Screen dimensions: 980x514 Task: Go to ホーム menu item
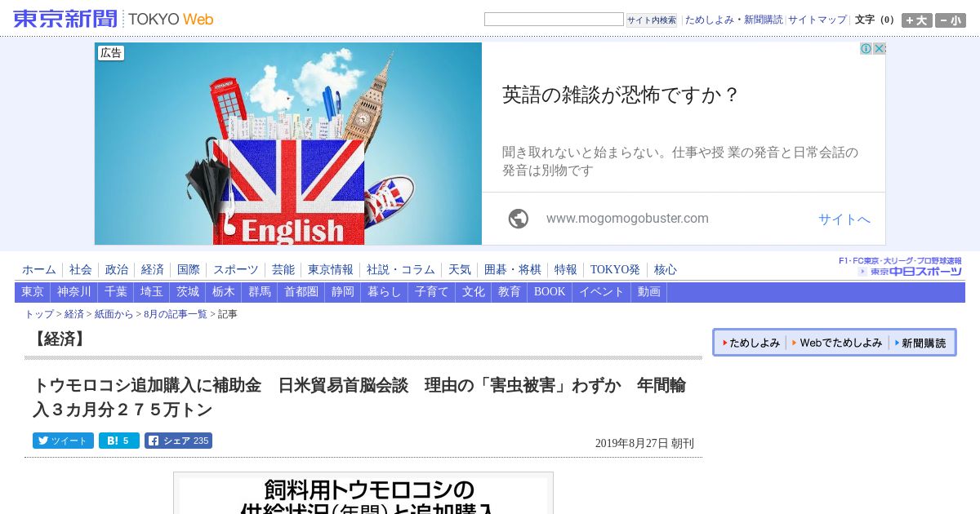pyautogui.click(x=39, y=270)
